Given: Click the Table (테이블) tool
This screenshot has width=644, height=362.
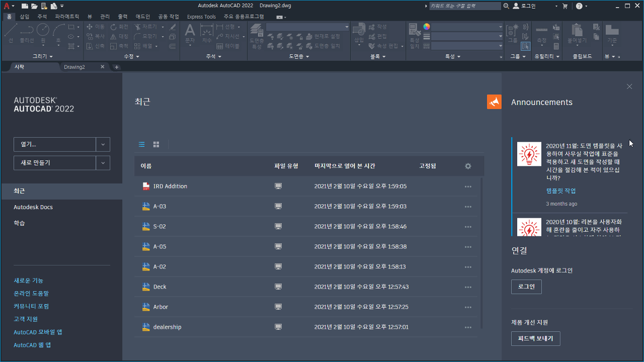Looking at the screenshot, I should (228, 46).
